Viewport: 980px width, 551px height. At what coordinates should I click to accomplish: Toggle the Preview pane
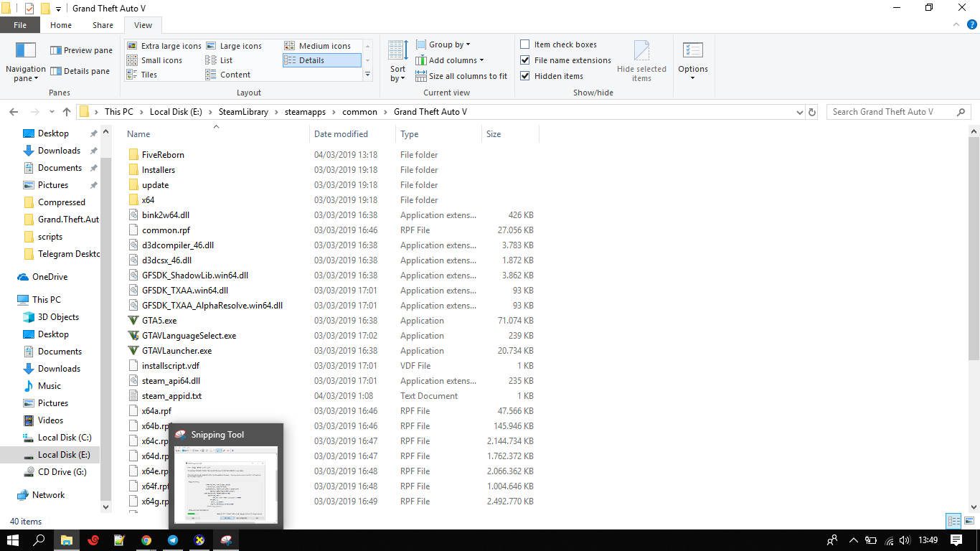click(81, 50)
